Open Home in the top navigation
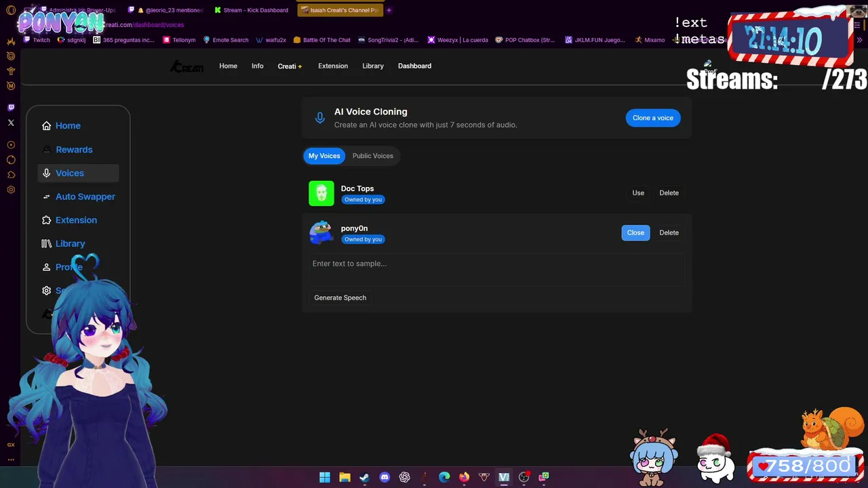Viewport: 868px width, 488px height. tap(228, 66)
